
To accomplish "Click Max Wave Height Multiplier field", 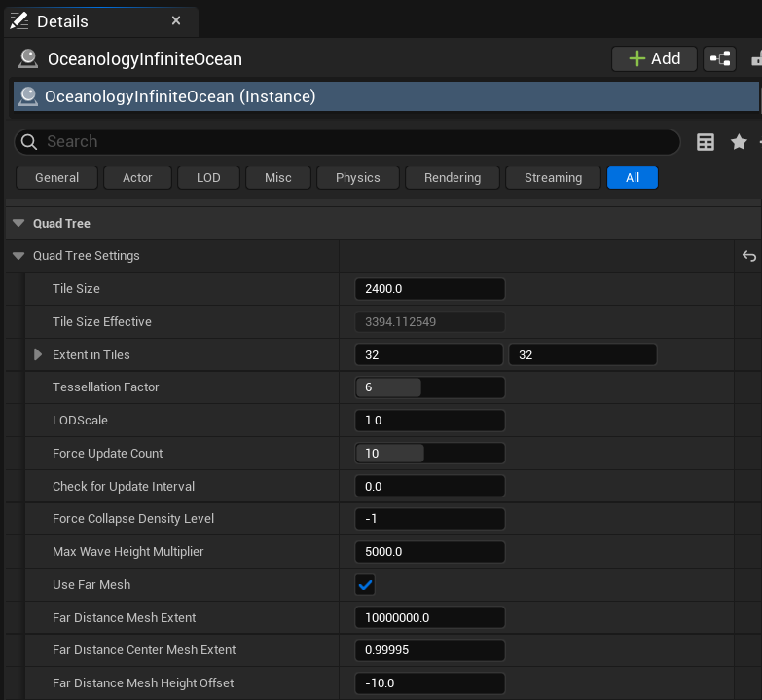I will pos(430,552).
